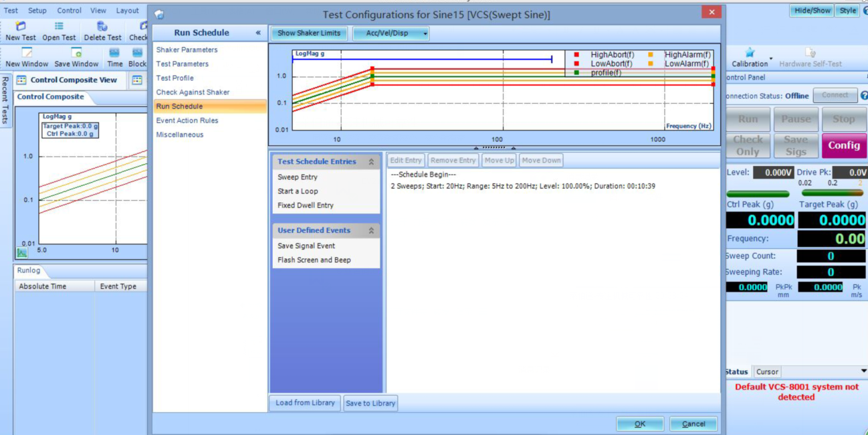Select the Status tab

point(737,372)
